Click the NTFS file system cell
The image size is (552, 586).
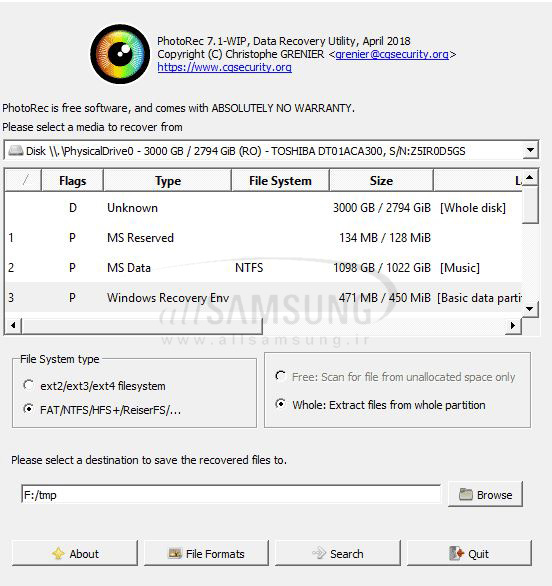pos(249,268)
